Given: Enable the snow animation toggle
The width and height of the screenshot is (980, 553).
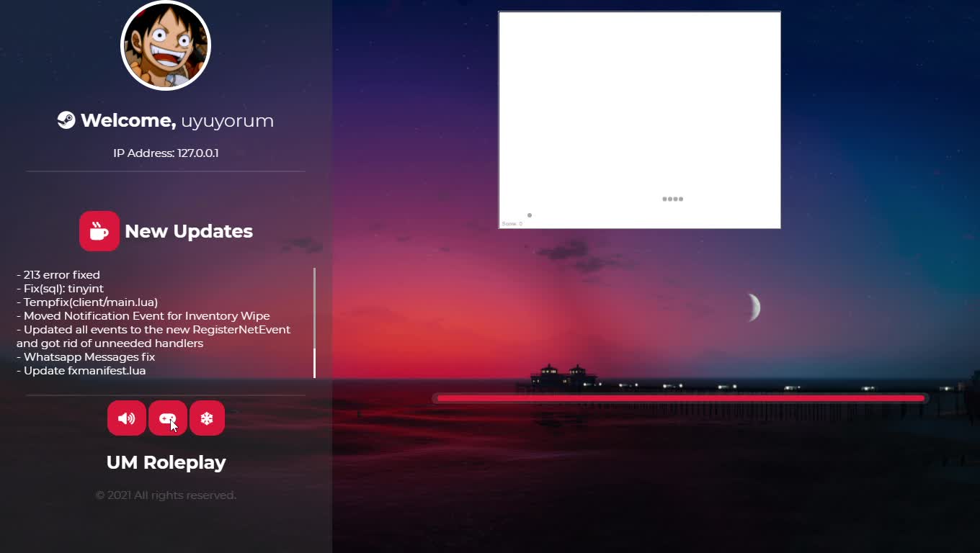Looking at the screenshot, I should [207, 418].
